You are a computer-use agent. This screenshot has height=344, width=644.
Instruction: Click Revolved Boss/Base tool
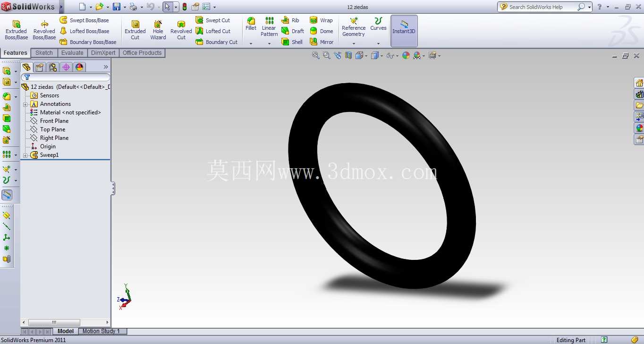pos(44,30)
